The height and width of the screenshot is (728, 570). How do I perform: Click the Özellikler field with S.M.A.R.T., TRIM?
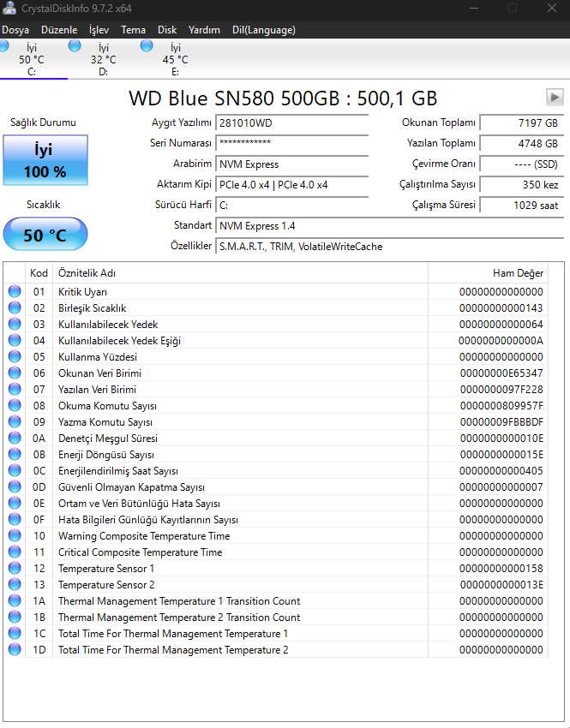point(390,247)
